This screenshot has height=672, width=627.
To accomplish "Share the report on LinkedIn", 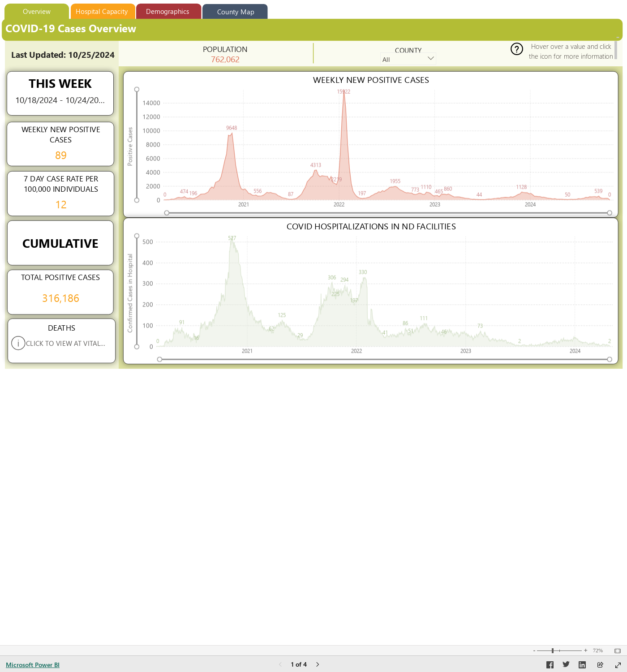I will (582, 665).
